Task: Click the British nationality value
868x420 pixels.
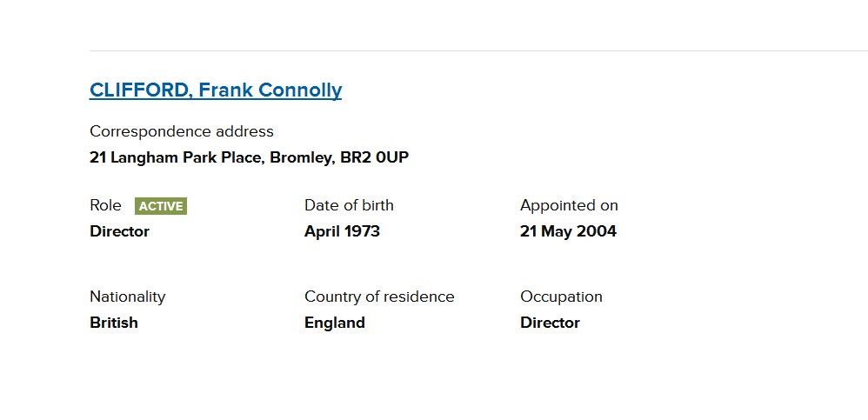Action: (114, 323)
